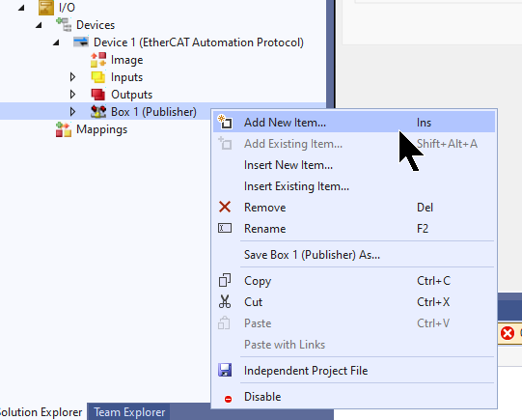
Task: Select the Devices tree label
Action: [x=96, y=25]
